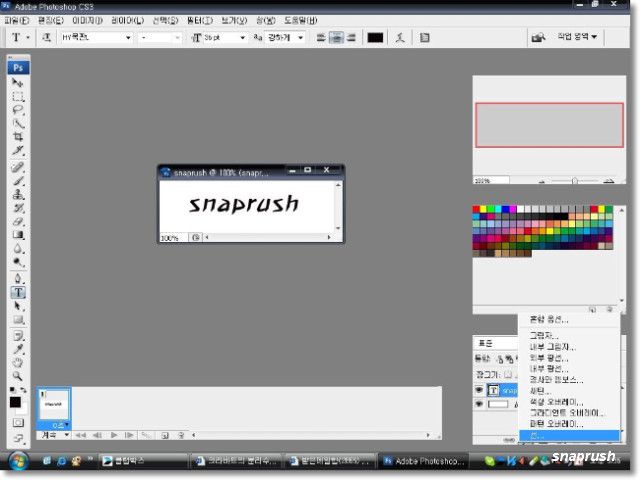640x480 pixels.
Task: Adjust the Navigator zoom slider
Action: [x=574, y=181]
